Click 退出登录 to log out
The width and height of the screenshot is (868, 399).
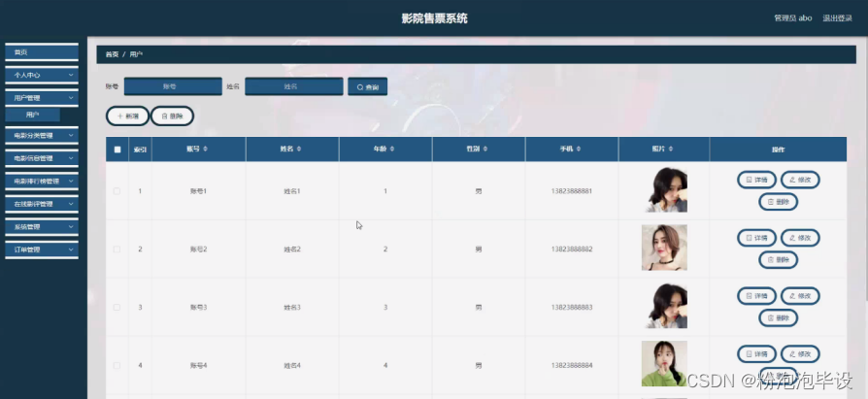[837, 18]
